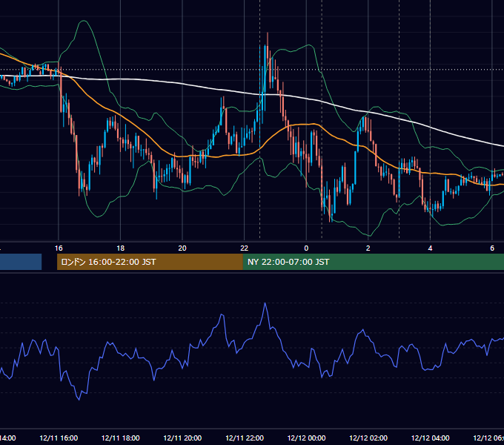Click the 12/11 22:00 date label
This screenshot has width=504, height=445.
point(245,438)
